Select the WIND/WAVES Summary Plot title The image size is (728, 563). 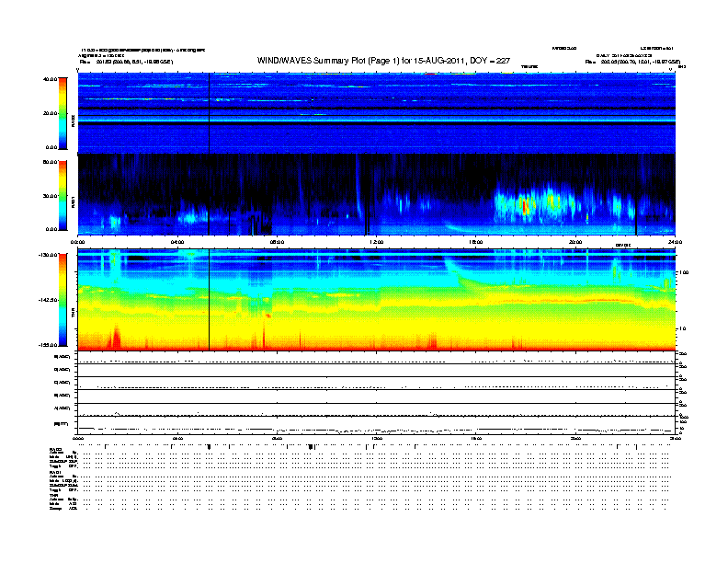coord(383,61)
